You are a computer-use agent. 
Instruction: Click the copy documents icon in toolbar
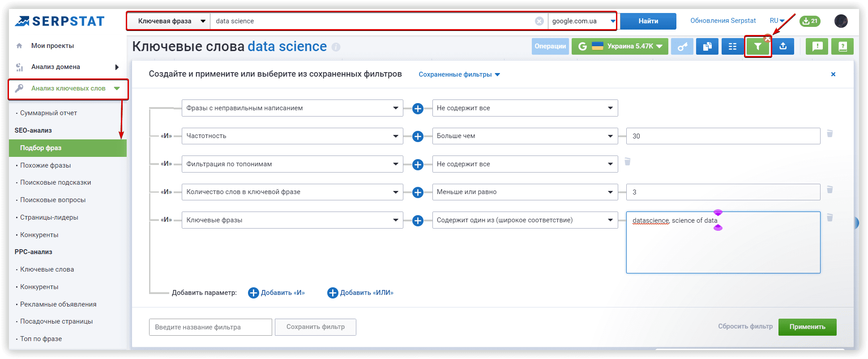coord(707,47)
